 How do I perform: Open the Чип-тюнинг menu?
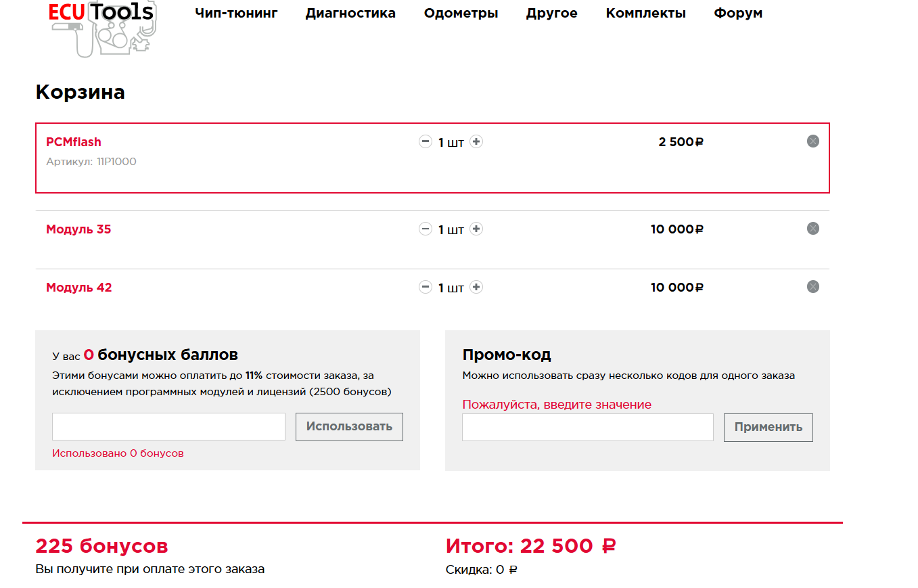236,13
